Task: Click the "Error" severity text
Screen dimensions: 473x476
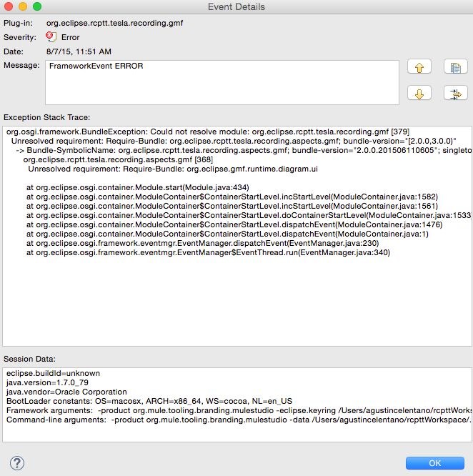Action: click(71, 37)
